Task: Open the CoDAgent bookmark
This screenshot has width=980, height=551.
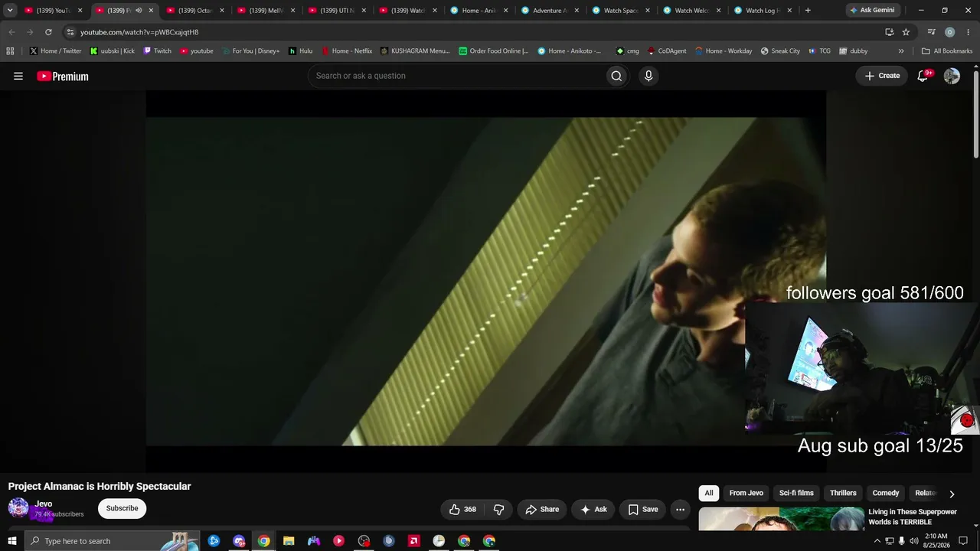Action: (667, 51)
